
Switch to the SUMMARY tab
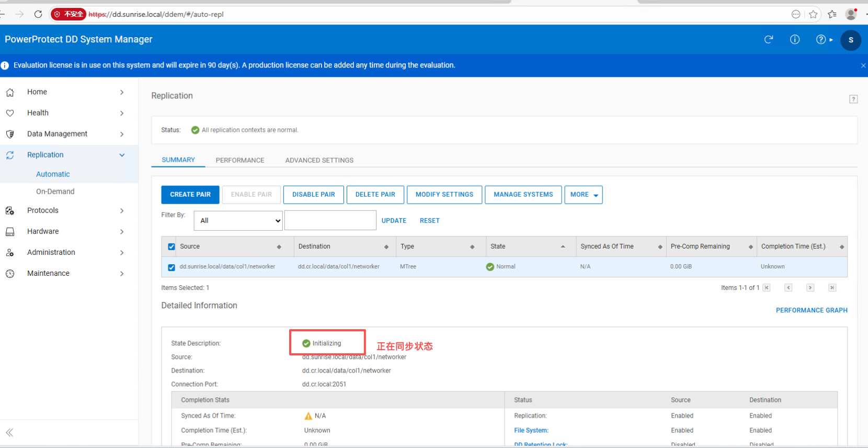(178, 160)
